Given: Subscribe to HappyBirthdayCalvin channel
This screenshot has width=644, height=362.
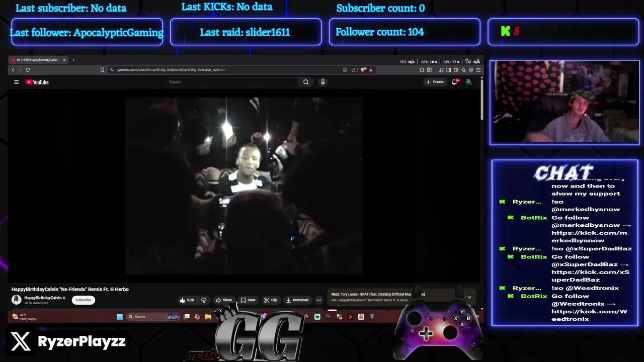Looking at the screenshot, I should coord(84,300).
